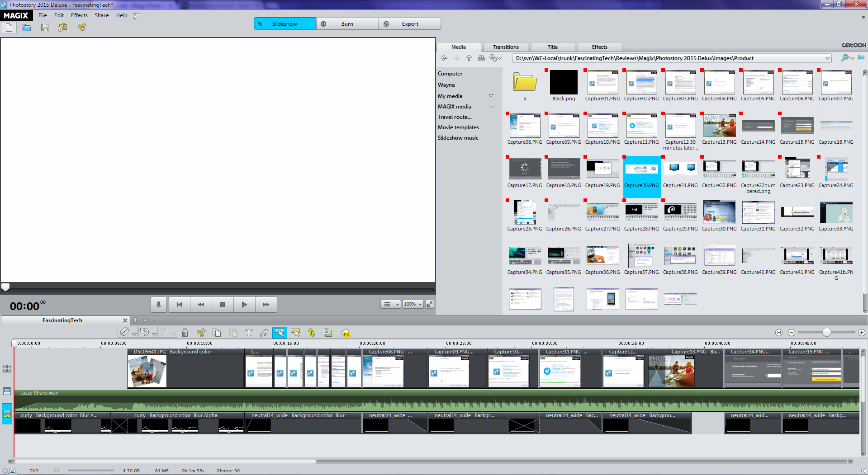
Task: Open the File menu
Action: (x=43, y=15)
